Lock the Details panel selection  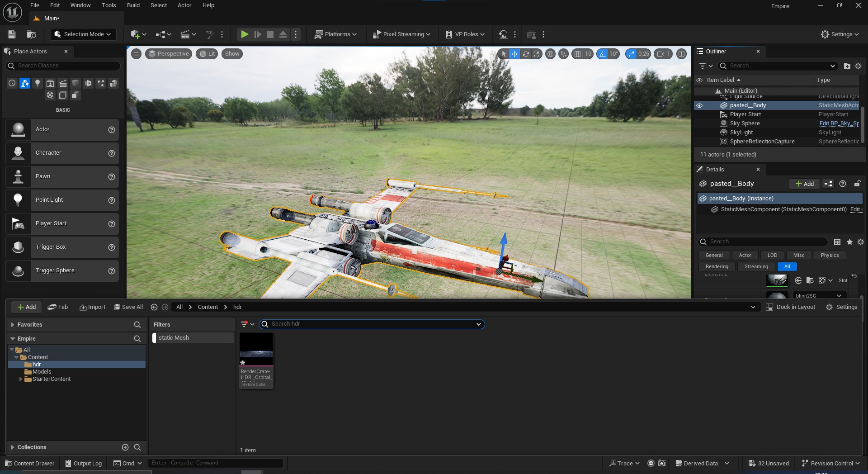tap(857, 184)
